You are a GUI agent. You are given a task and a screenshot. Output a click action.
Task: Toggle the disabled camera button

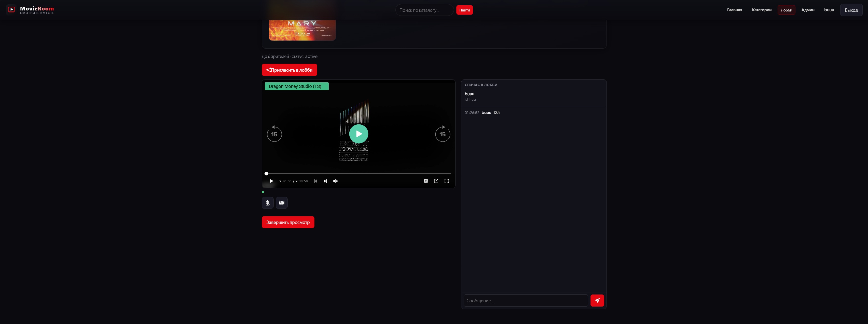pyautogui.click(x=282, y=203)
